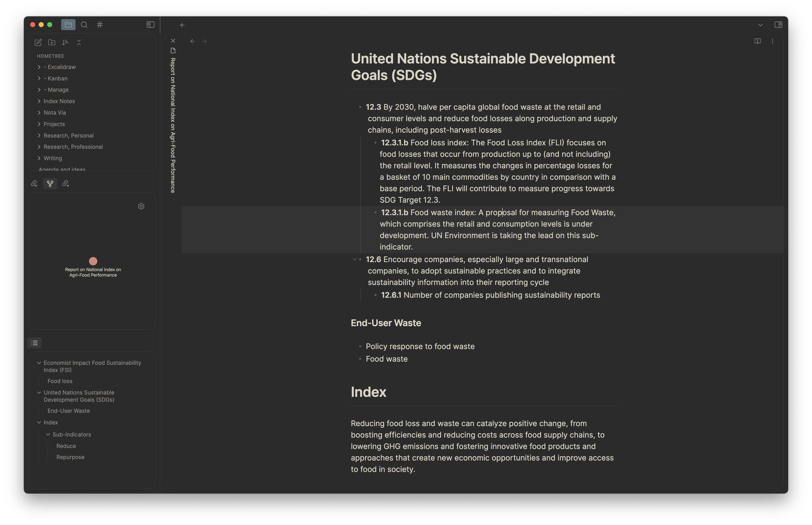This screenshot has width=812, height=525.
Task: Open search in the left sidebar
Action: [84, 25]
